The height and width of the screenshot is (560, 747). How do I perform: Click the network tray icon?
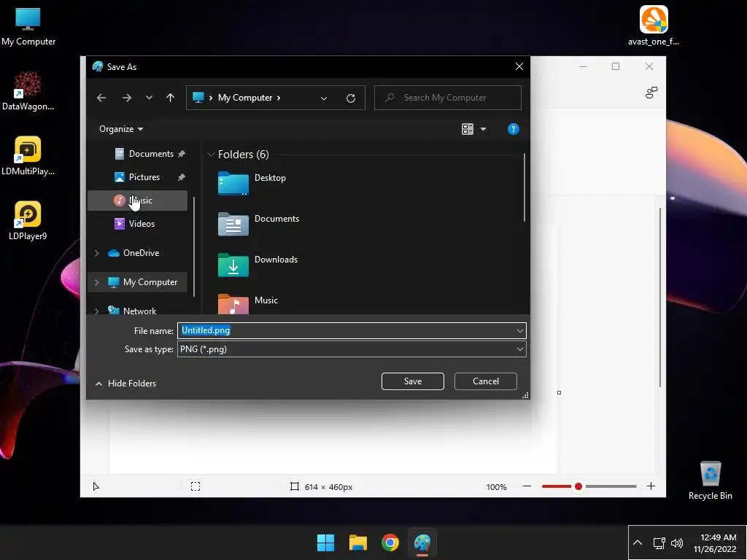click(x=659, y=542)
